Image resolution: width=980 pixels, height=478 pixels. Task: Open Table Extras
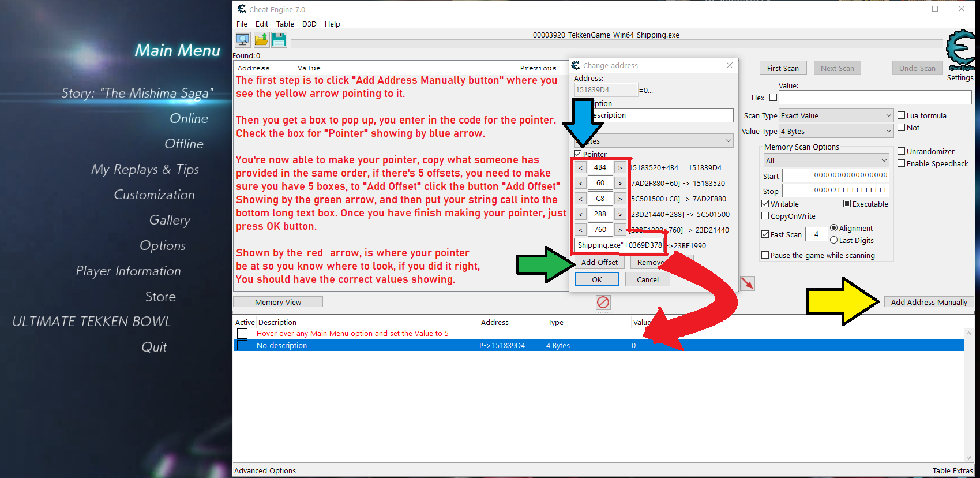click(x=952, y=470)
